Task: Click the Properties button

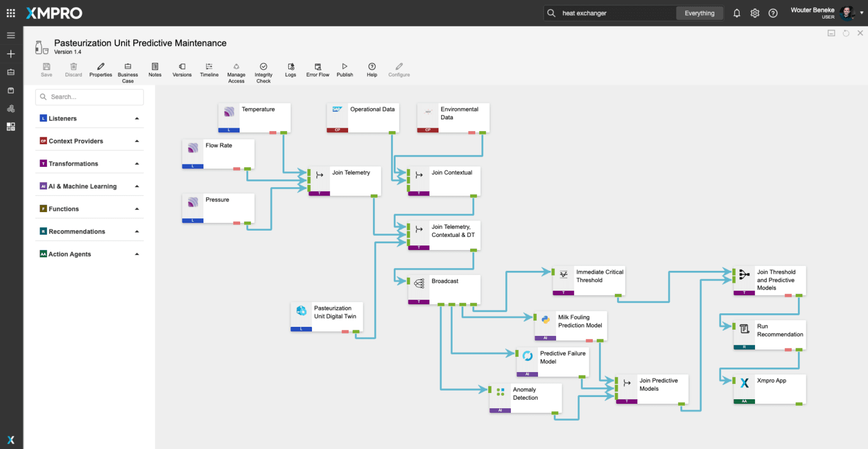Action: pos(101,67)
